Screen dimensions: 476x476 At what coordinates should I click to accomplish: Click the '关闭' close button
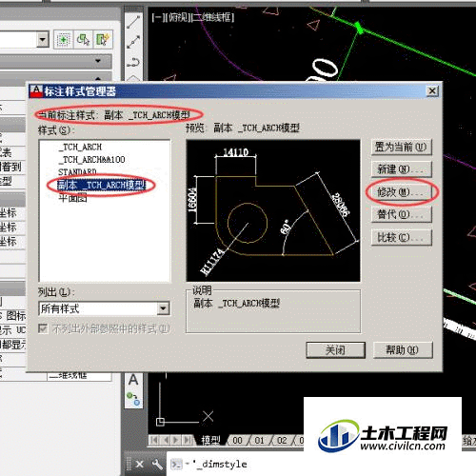336,350
